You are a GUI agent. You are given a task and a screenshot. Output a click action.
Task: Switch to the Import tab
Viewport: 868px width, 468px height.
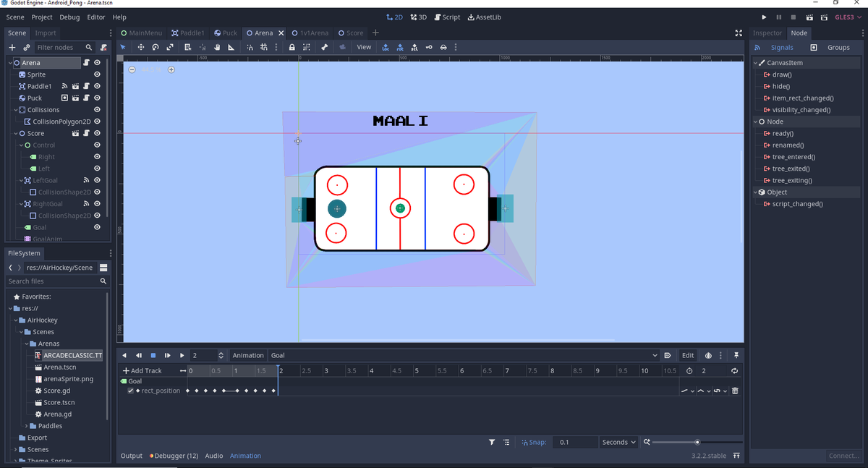(46, 33)
